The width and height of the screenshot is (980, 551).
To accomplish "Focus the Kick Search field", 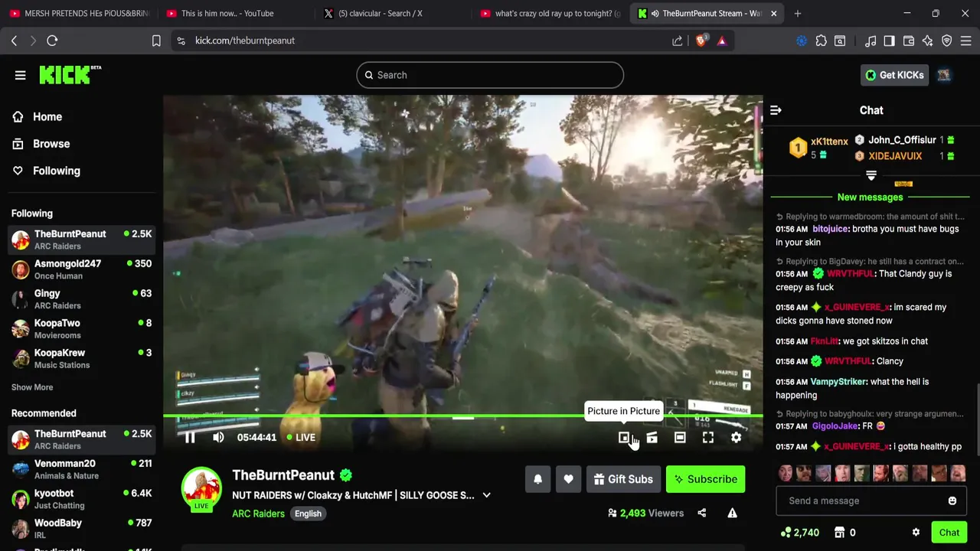I will click(x=490, y=75).
